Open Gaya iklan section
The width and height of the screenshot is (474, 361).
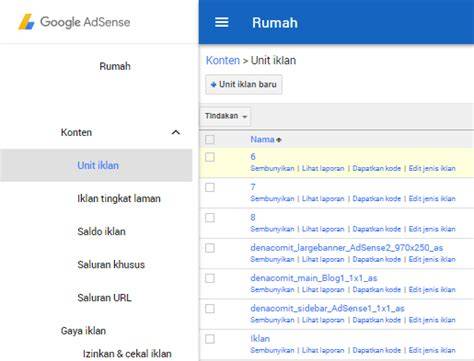[x=83, y=331]
